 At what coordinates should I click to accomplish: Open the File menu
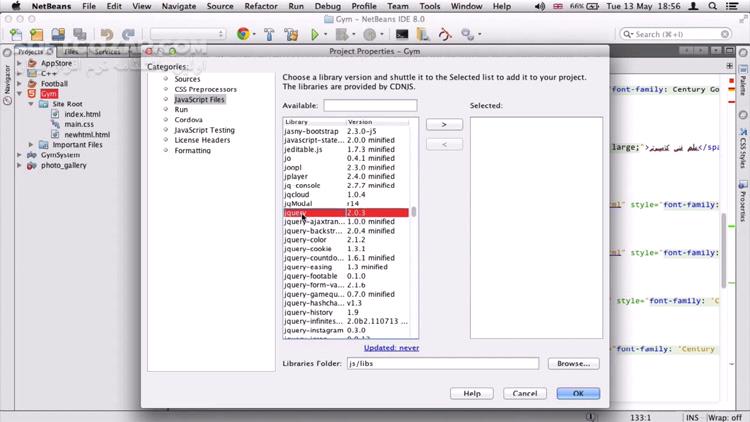[89, 6]
